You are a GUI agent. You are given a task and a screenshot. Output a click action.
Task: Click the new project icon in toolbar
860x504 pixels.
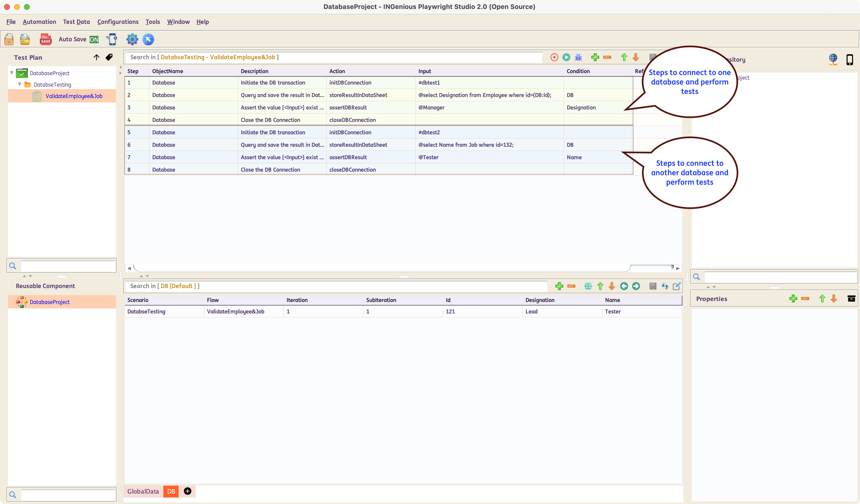tap(9, 39)
